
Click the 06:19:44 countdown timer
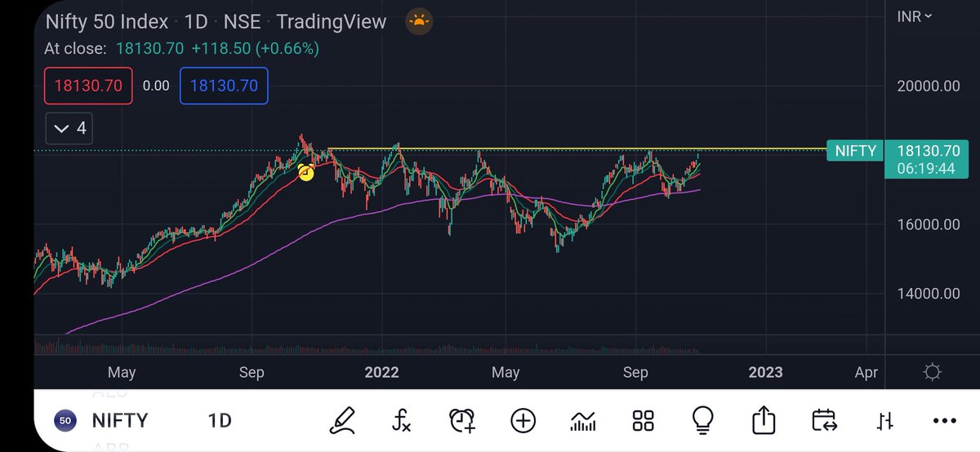tap(927, 168)
